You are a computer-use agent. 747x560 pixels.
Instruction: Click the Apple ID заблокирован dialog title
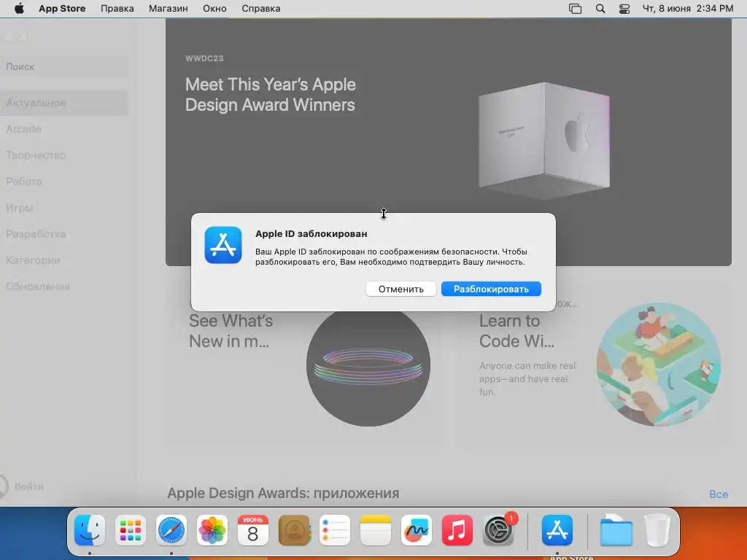tap(311, 234)
